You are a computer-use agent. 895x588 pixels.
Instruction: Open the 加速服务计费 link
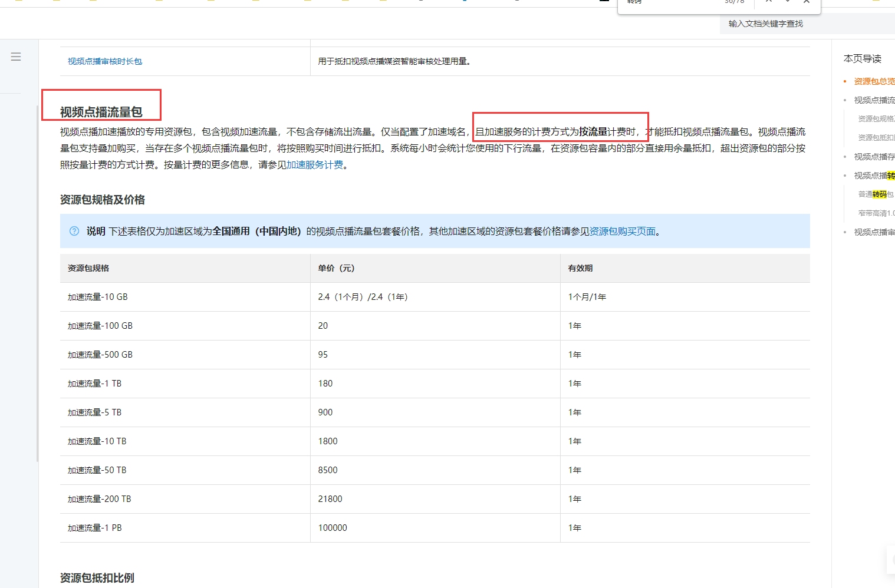(315, 165)
